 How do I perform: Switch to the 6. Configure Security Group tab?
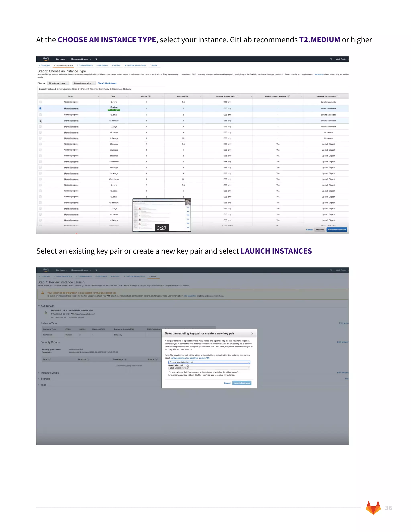pos(135,65)
